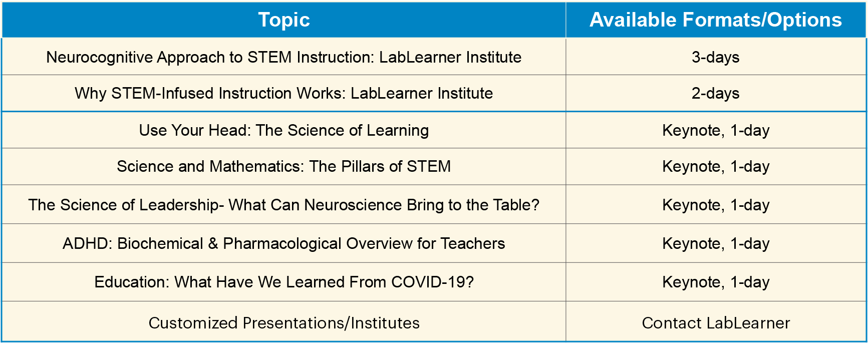Click the 3-days format cell
Screen dimensions: 868x343
(716, 57)
